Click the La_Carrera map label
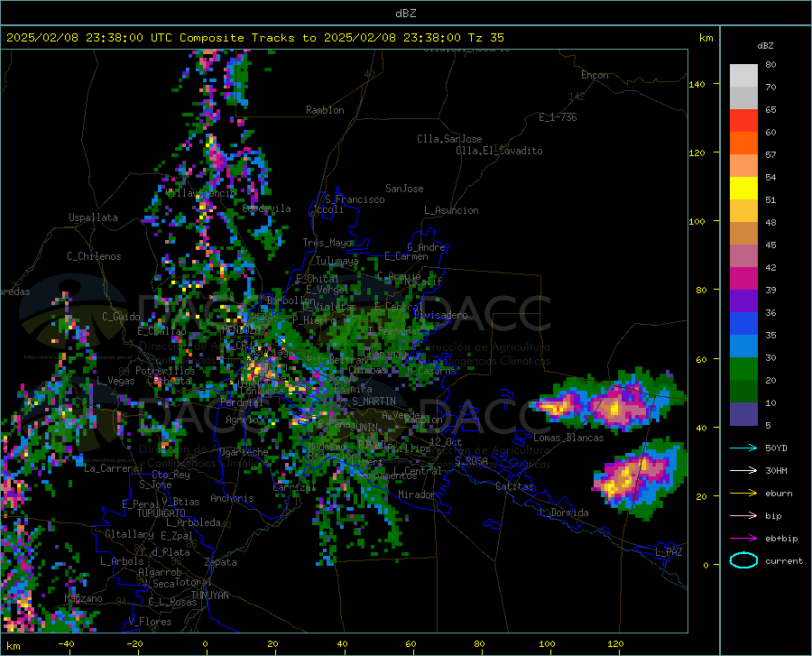Screen dimensions: 812x656 (x=111, y=468)
